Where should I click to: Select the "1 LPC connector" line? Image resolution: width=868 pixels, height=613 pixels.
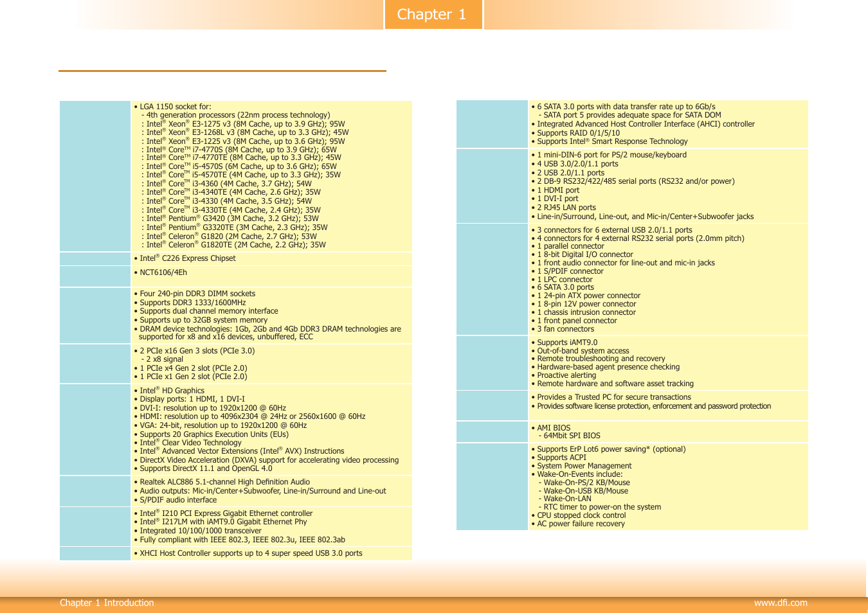562,280
